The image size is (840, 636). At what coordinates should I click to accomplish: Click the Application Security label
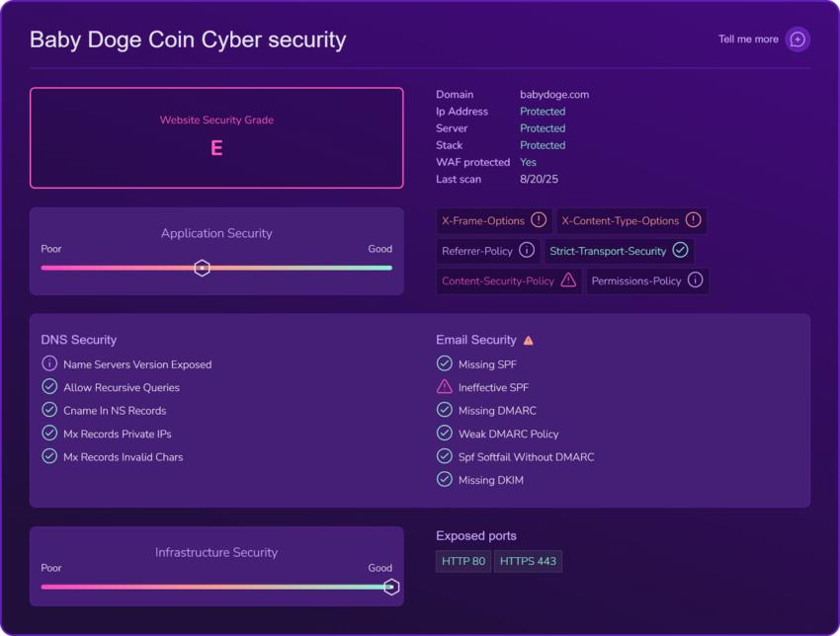(216, 233)
